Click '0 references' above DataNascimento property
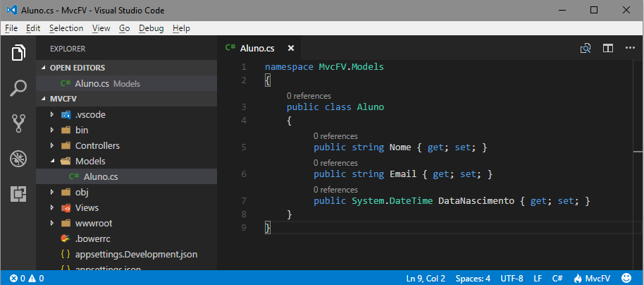The width and height of the screenshot is (644, 285). pyautogui.click(x=335, y=190)
